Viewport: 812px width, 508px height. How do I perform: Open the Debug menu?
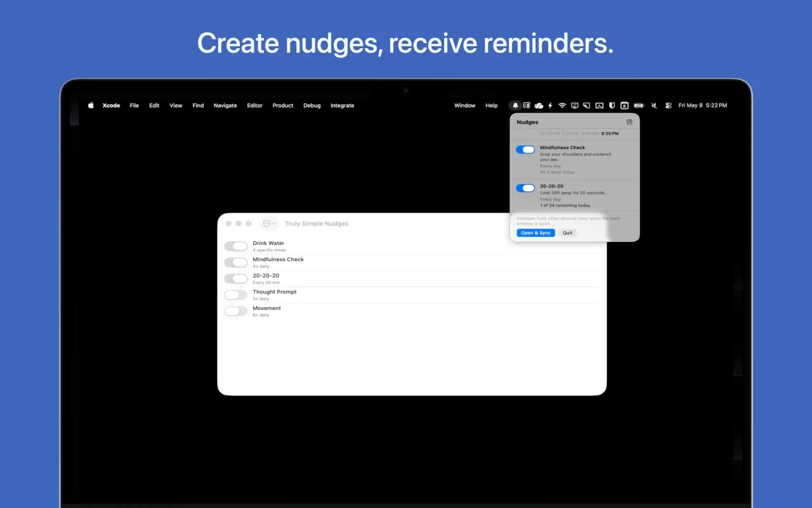[x=312, y=105]
